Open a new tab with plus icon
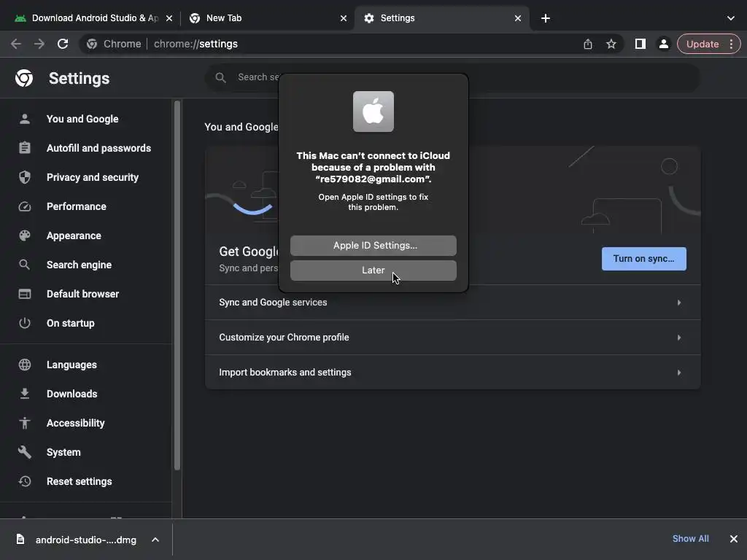This screenshot has width=747, height=560. pos(546,18)
